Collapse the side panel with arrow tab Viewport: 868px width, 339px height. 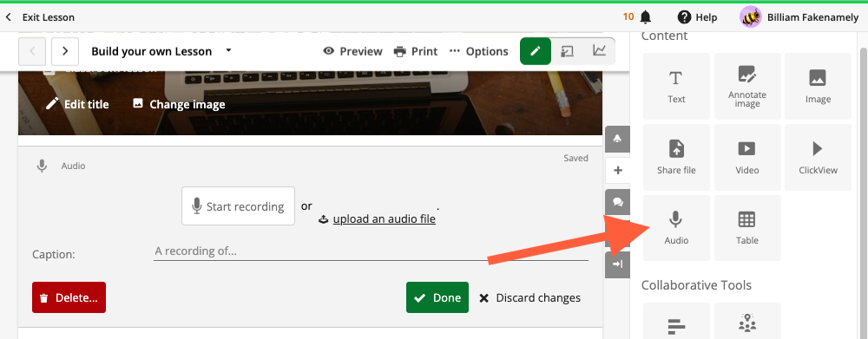[x=618, y=264]
